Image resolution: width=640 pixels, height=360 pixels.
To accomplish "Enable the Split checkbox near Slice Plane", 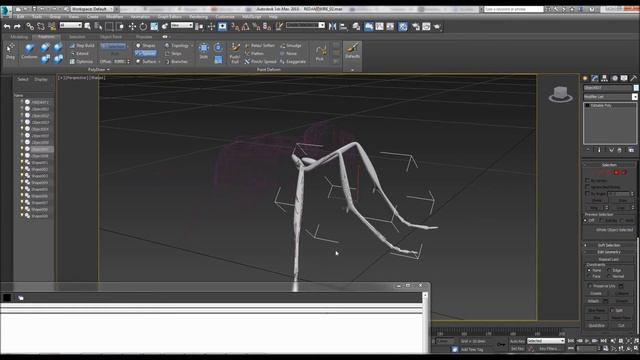I will pos(612,310).
